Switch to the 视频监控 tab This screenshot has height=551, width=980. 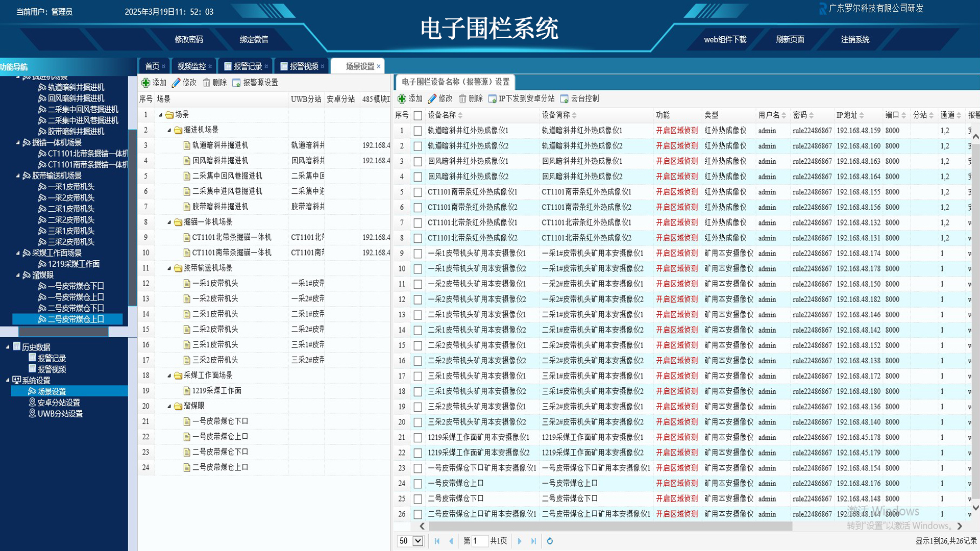191,66
